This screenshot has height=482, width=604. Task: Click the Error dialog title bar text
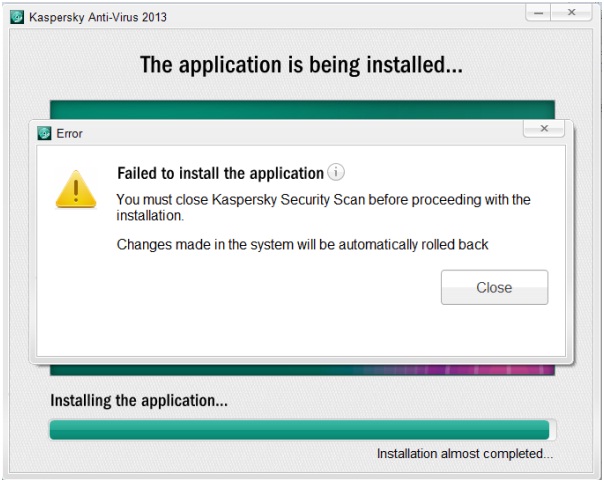[69, 133]
